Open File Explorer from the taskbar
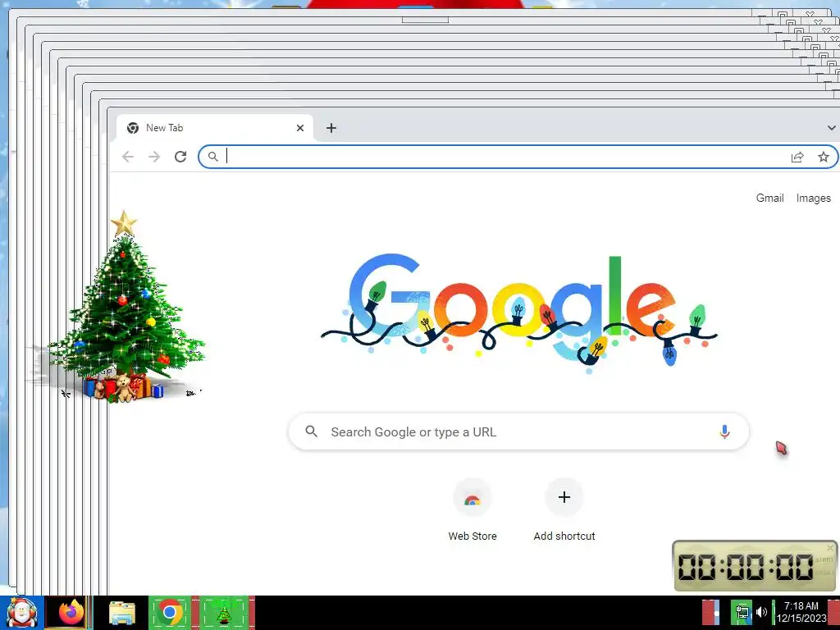Image resolution: width=840 pixels, height=630 pixels. point(122,613)
